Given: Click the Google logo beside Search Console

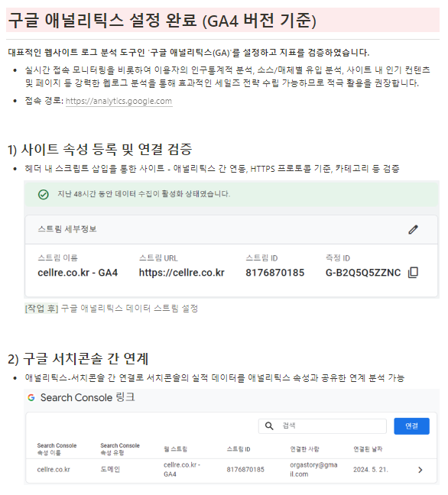Looking at the screenshot, I should pyautogui.click(x=31, y=397).
